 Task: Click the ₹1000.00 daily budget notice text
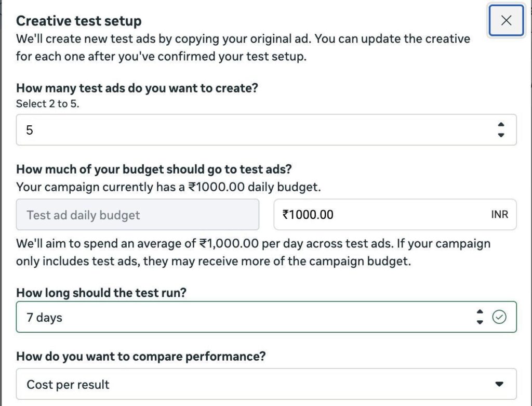(x=168, y=187)
